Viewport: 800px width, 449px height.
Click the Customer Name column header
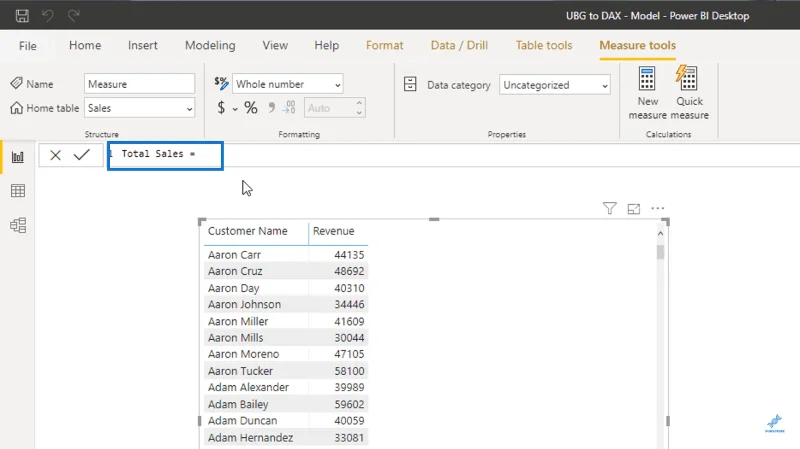coord(247,231)
